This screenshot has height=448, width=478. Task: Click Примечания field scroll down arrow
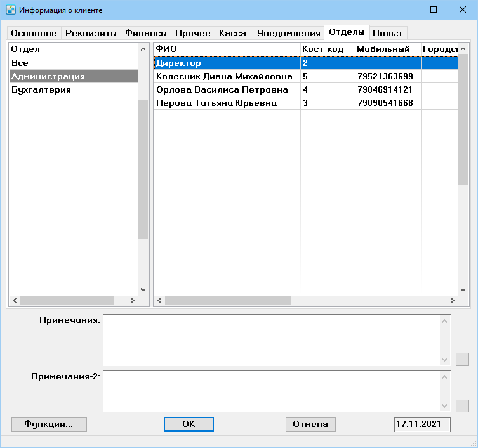[445, 360]
